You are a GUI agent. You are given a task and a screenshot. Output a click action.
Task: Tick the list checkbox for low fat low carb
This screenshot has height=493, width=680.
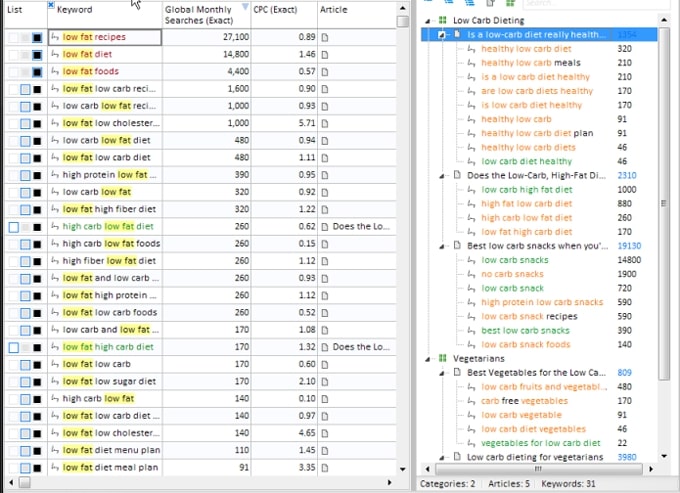point(25,365)
